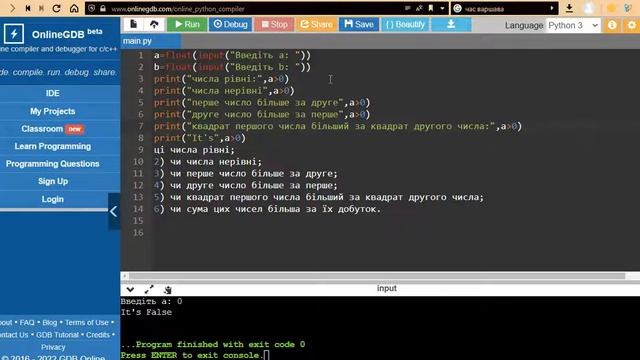Open My Projects in the sidebar
The height and width of the screenshot is (360, 640).
point(53,111)
